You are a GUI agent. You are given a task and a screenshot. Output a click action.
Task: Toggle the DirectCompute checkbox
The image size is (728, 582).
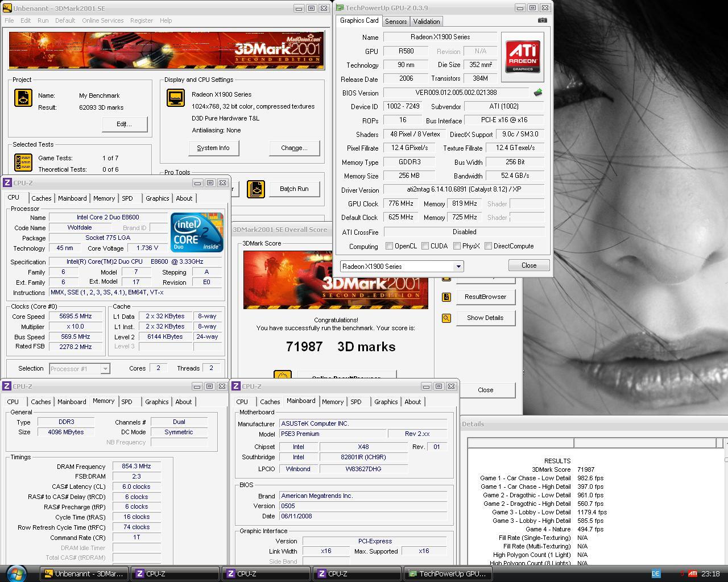(x=488, y=246)
